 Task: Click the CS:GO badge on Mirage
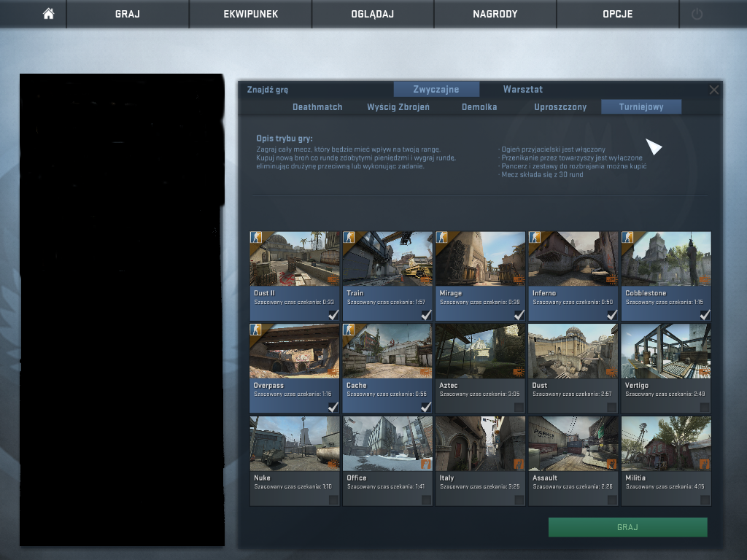(442, 237)
